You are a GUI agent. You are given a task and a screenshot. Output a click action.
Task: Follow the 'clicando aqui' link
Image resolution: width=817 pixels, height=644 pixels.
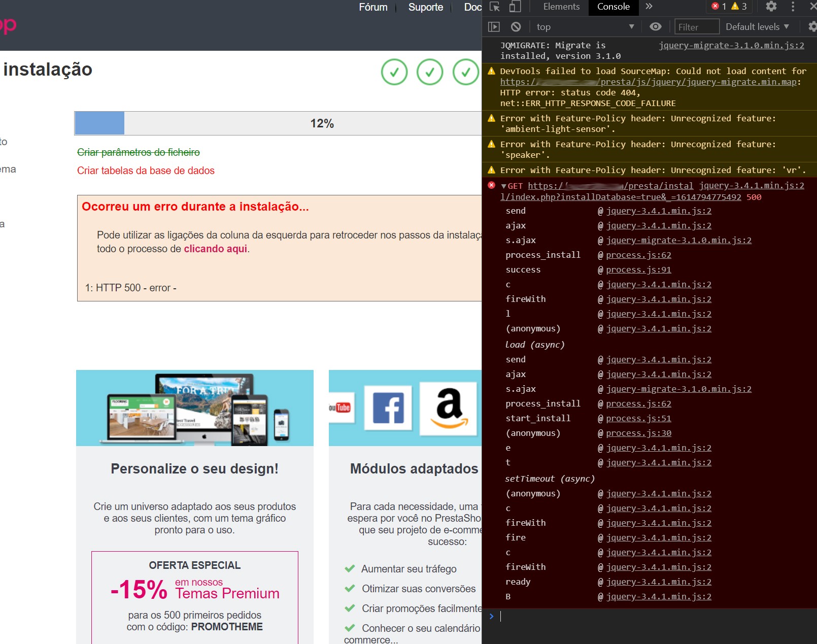pyautogui.click(x=216, y=249)
